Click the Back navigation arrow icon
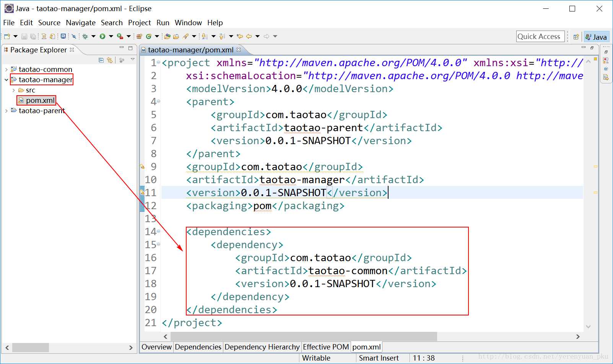The width and height of the screenshot is (613, 364). [x=249, y=36]
